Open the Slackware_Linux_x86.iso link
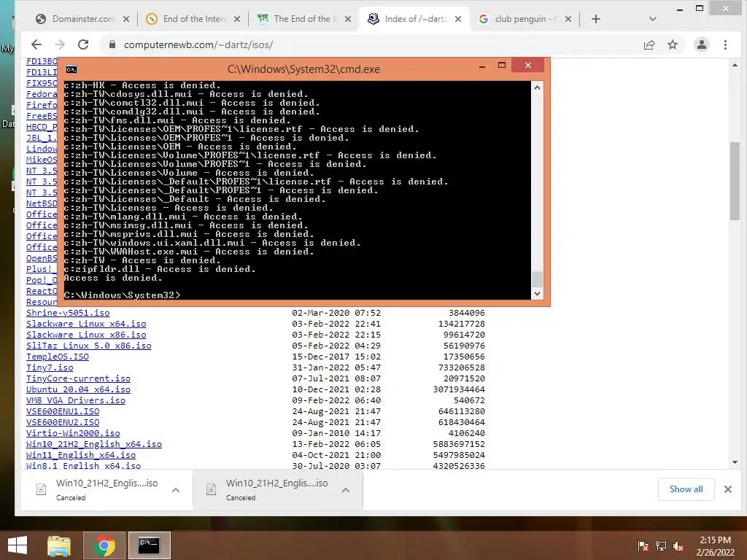 coord(86,335)
